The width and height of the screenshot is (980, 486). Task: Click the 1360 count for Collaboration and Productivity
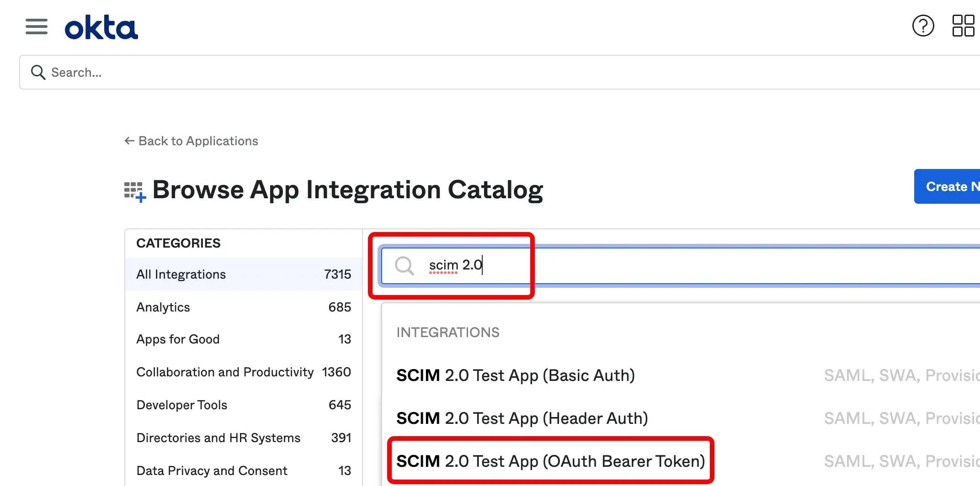pyautogui.click(x=336, y=372)
